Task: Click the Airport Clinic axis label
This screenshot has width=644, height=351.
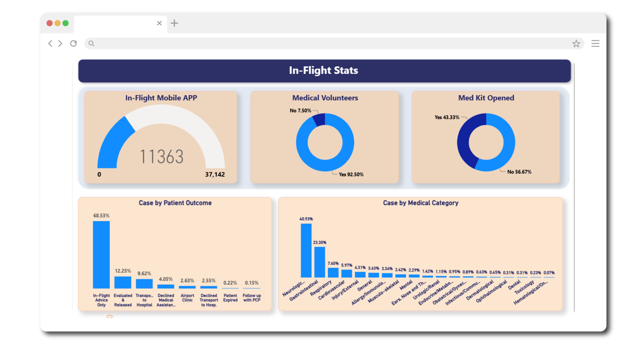Action: [x=187, y=298]
